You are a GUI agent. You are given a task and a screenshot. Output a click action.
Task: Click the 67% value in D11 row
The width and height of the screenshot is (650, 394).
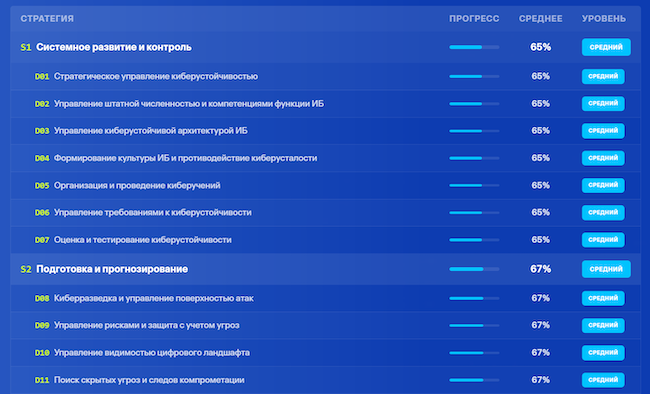[x=541, y=380]
